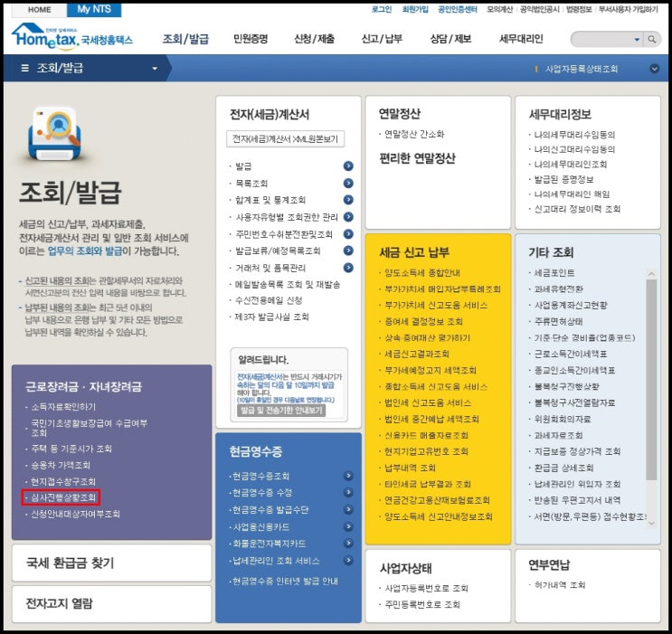Click the 회원가입 link
Screen dimensions: 672x634
pos(415,9)
